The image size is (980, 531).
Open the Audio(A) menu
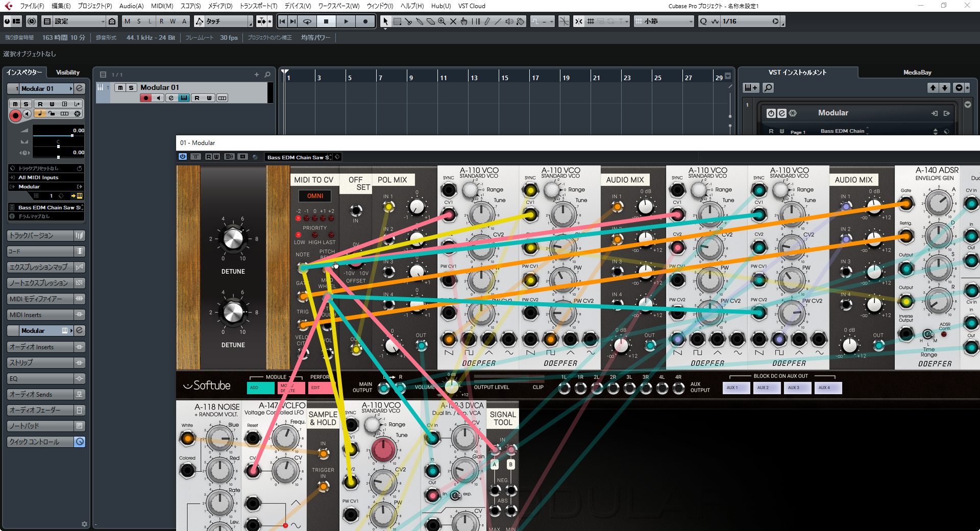point(131,6)
